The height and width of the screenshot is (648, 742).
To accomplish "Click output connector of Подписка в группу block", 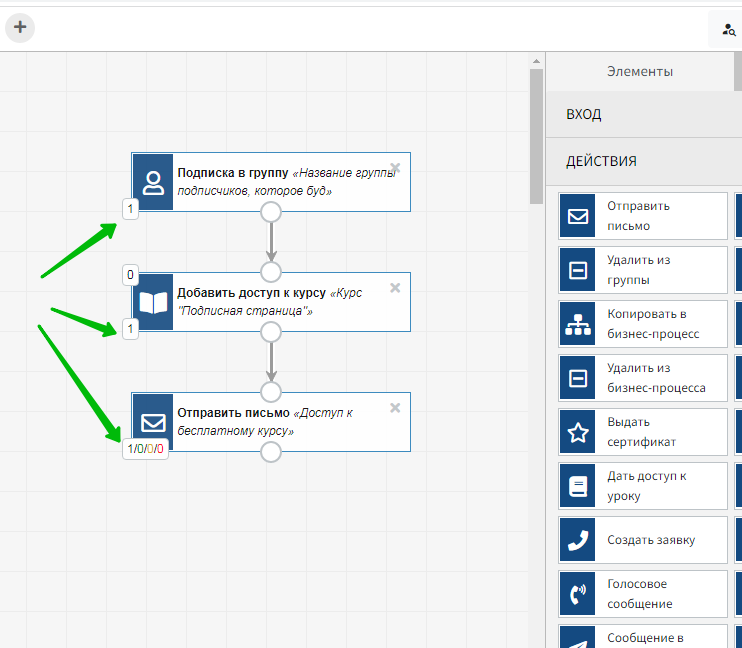I will (x=270, y=212).
